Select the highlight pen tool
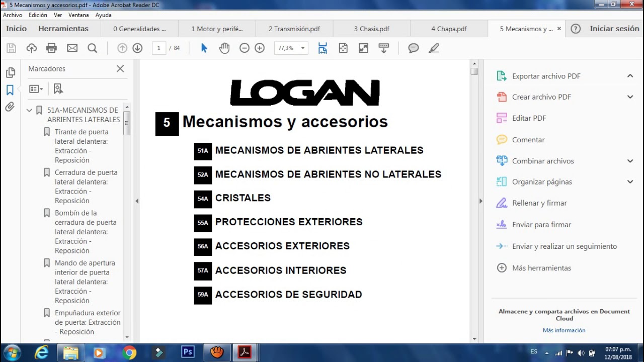This screenshot has height=362, width=644. pyautogui.click(x=434, y=48)
